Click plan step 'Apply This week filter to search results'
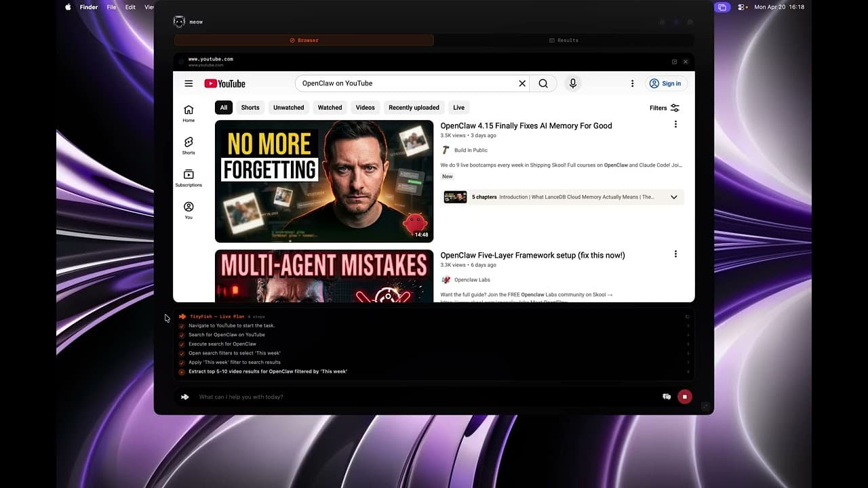Viewport: 868px width, 488px height. 235,362
